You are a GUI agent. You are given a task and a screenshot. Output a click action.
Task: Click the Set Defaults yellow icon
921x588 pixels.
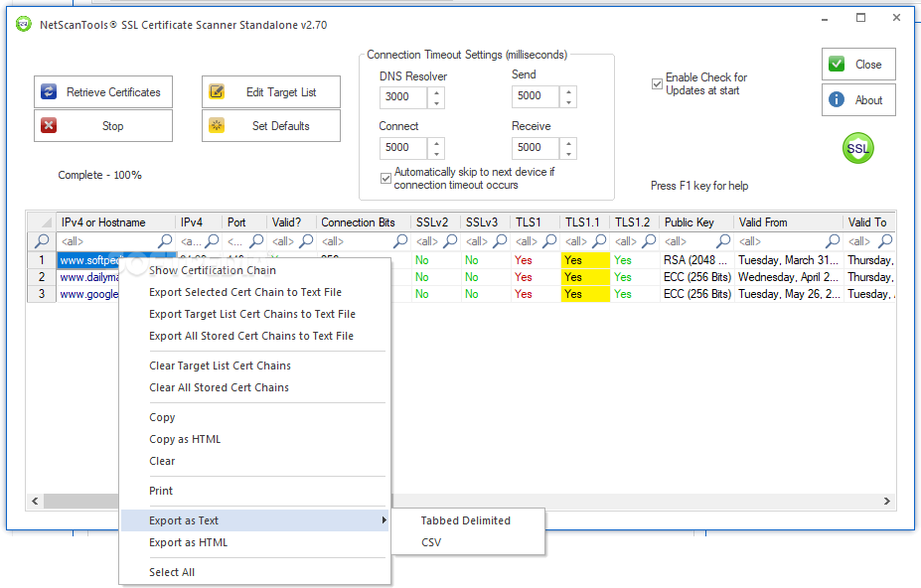coord(217,125)
